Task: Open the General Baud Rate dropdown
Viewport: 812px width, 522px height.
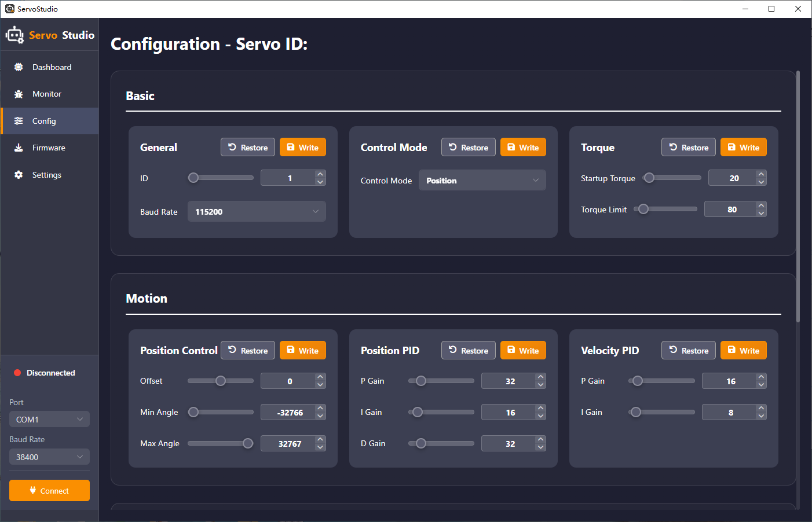Action: pos(257,212)
